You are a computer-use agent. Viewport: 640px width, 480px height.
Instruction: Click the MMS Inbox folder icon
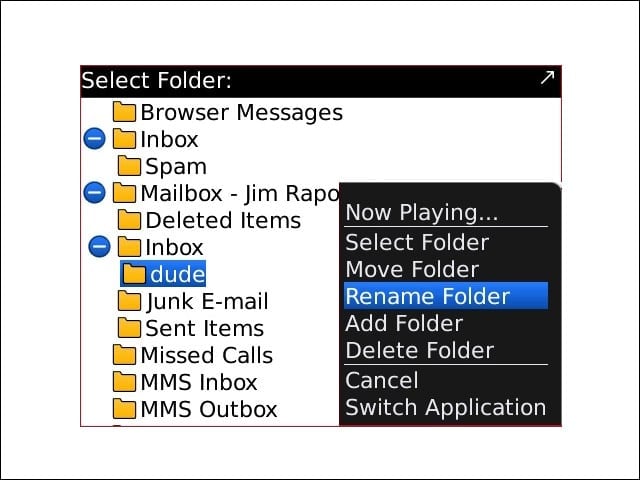tap(124, 382)
